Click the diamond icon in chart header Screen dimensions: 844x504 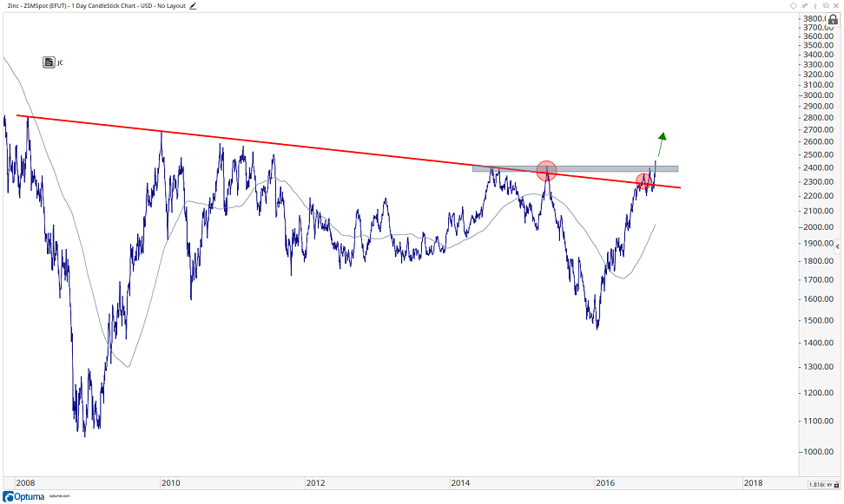coord(793,5)
